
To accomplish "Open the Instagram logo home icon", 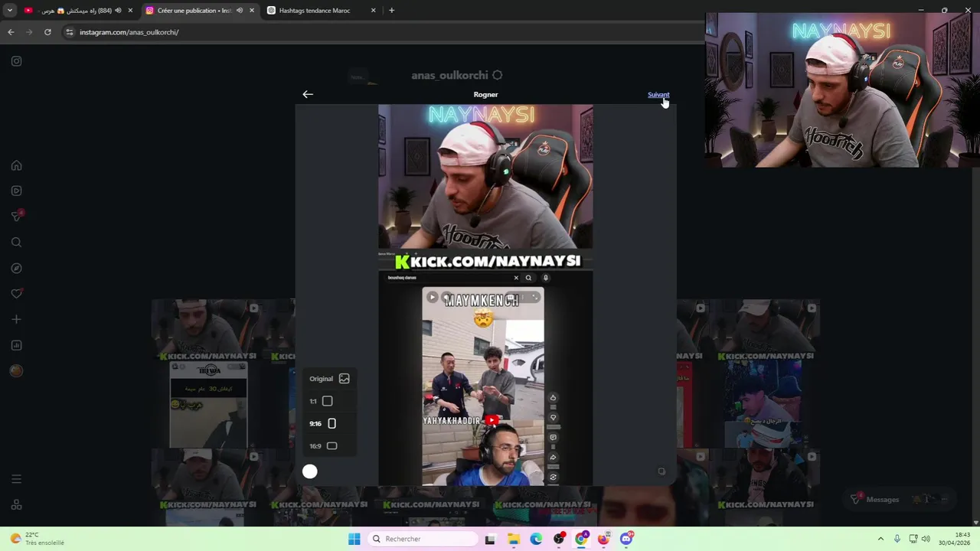I will (x=16, y=61).
